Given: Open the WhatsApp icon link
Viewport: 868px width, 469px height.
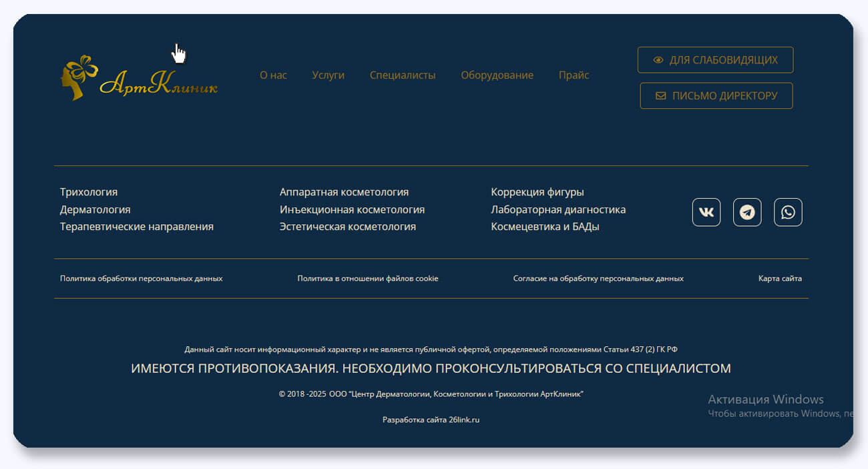Looking at the screenshot, I should [x=788, y=213].
